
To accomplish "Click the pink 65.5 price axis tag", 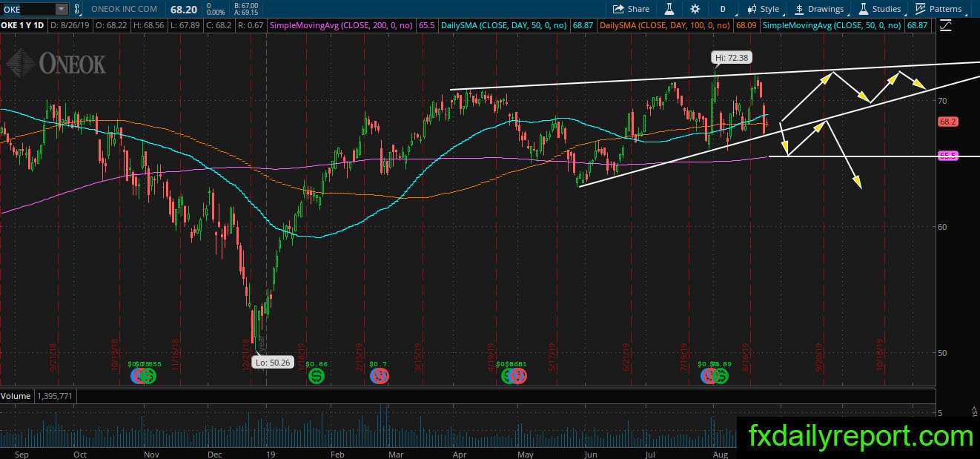I will [948, 156].
